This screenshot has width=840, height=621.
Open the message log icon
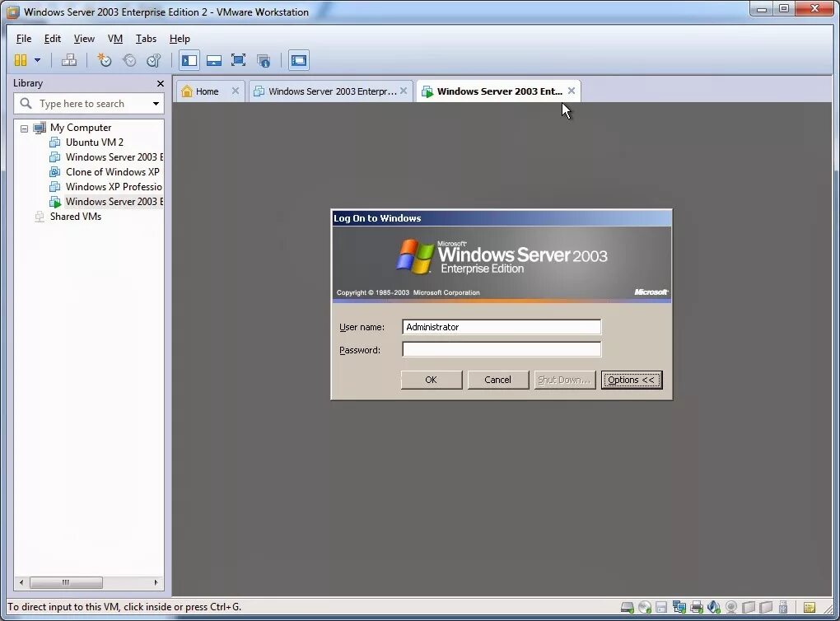coord(810,607)
